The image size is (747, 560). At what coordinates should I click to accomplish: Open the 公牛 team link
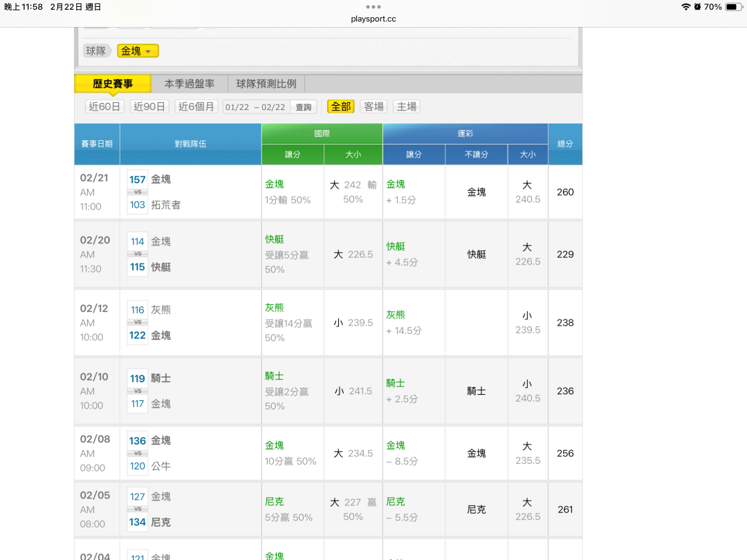coord(160,466)
